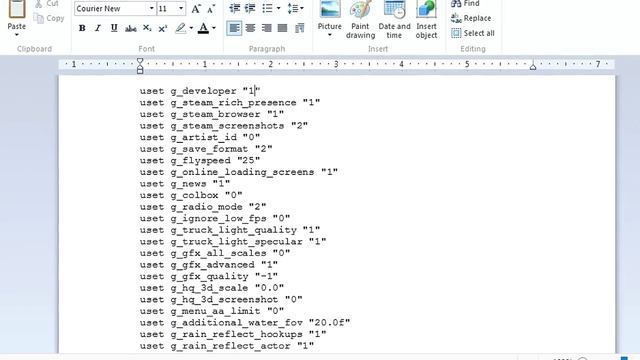
Task: Open highlight color dropdown arrow
Action: click(x=191, y=28)
